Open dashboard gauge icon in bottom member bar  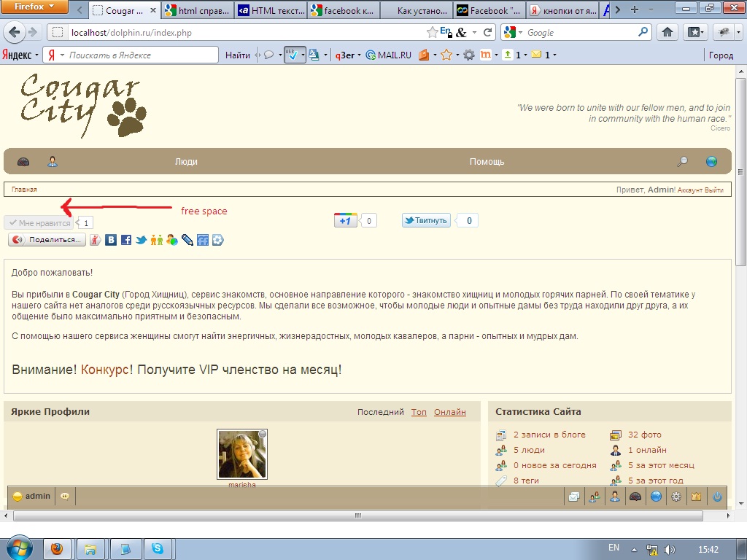click(x=635, y=497)
